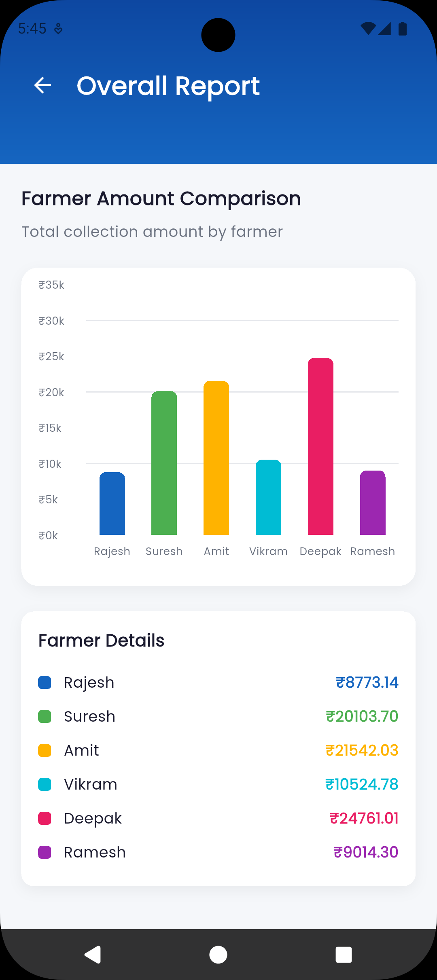This screenshot has width=437, height=980.
Task: Tap the amount ₹8773.14 for Rajesh
Action: pos(367,682)
